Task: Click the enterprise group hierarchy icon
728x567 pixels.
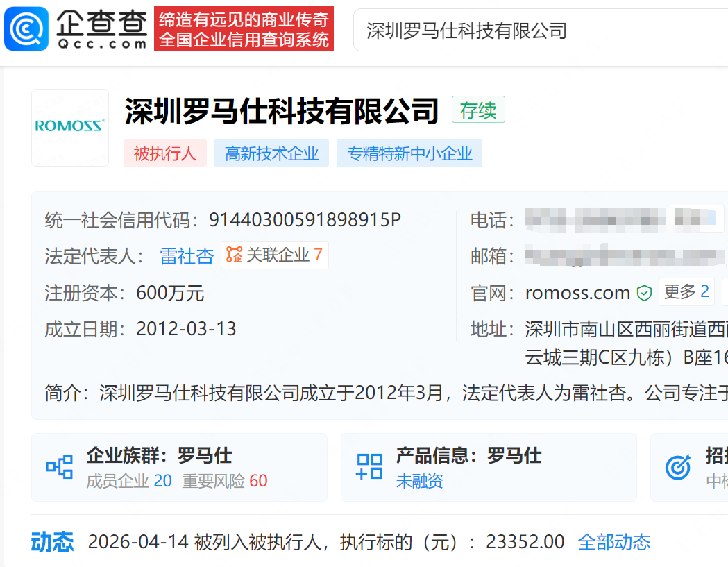Action: click(x=59, y=467)
